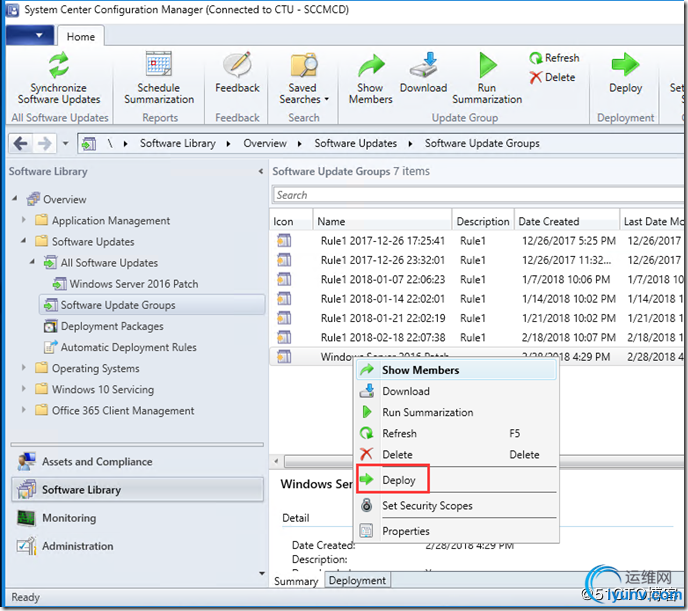This screenshot has height=611, width=688.
Task: Choose Delete in context menu
Action: coord(456,454)
